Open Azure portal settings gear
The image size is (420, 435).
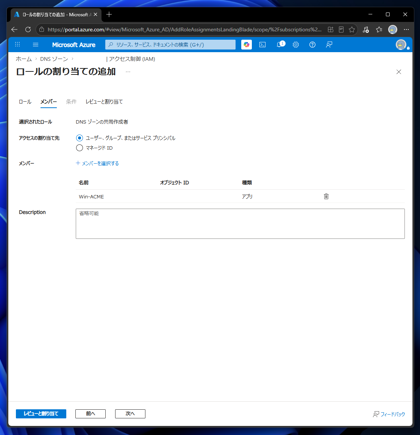[296, 45]
